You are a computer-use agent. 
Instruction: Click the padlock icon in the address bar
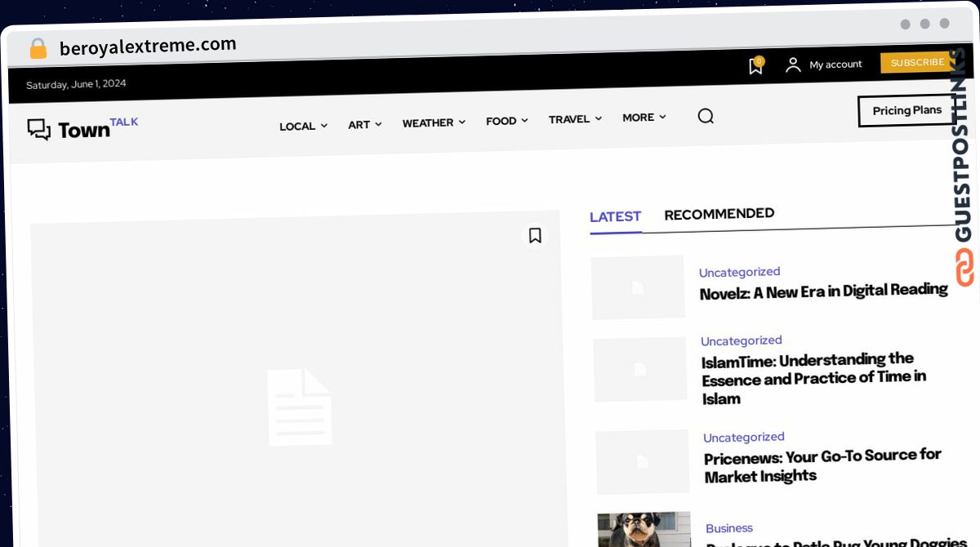[x=38, y=49]
